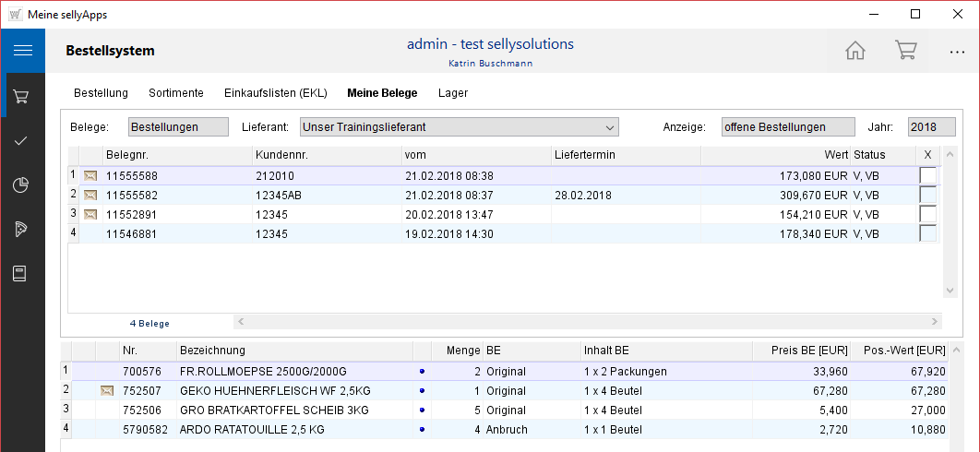The height and width of the screenshot is (452, 980).
Task: Tick the X checkbox for order 11552891
Action: tap(927, 214)
